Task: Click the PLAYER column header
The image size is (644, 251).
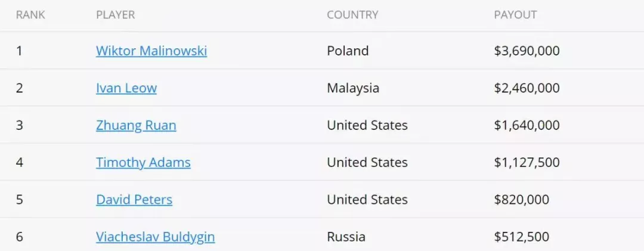Action: pos(116,15)
